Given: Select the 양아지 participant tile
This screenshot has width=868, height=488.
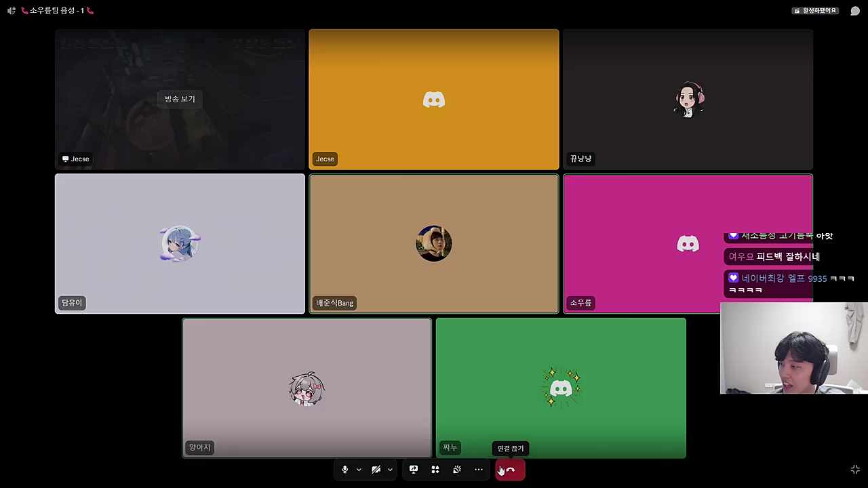Looking at the screenshot, I should tap(307, 388).
